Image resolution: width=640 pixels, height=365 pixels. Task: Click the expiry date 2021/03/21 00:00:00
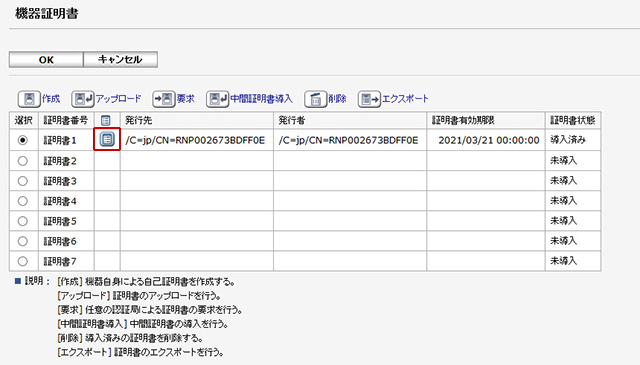pos(489,140)
